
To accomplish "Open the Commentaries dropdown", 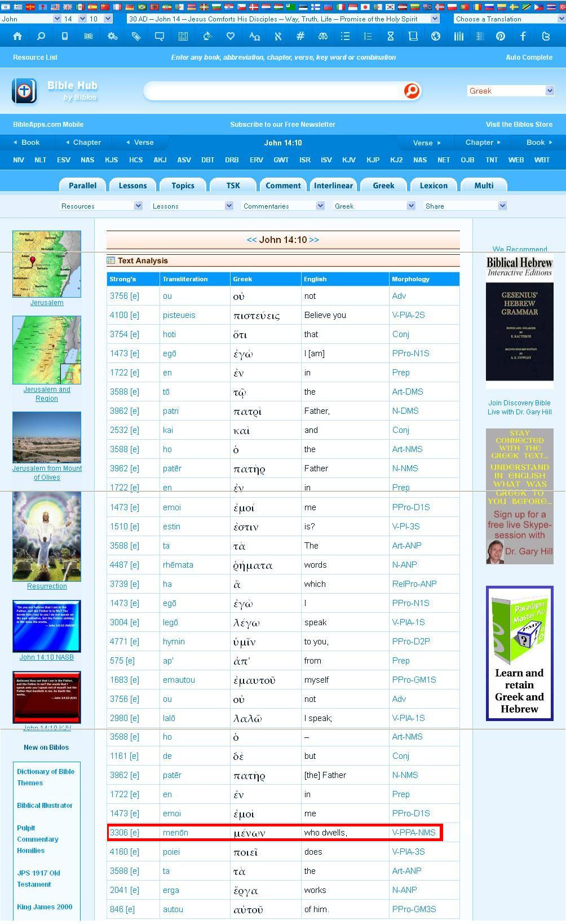I will (282, 206).
